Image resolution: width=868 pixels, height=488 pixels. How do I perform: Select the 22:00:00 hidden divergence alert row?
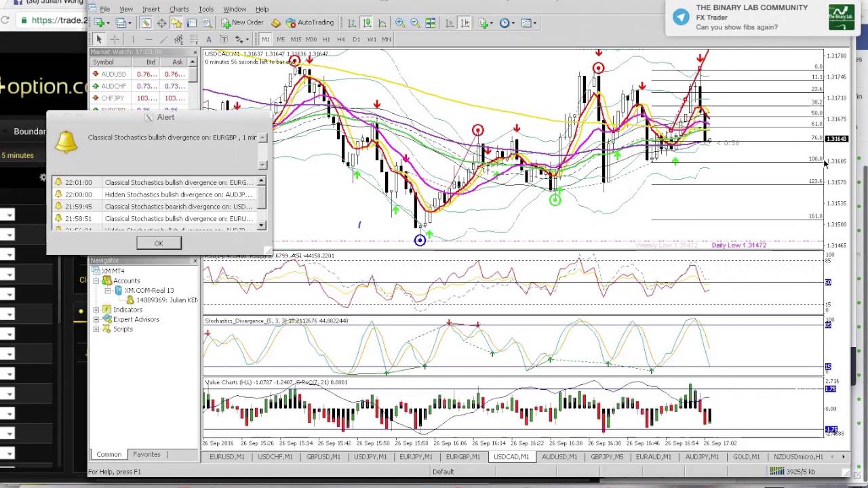pos(155,195)
